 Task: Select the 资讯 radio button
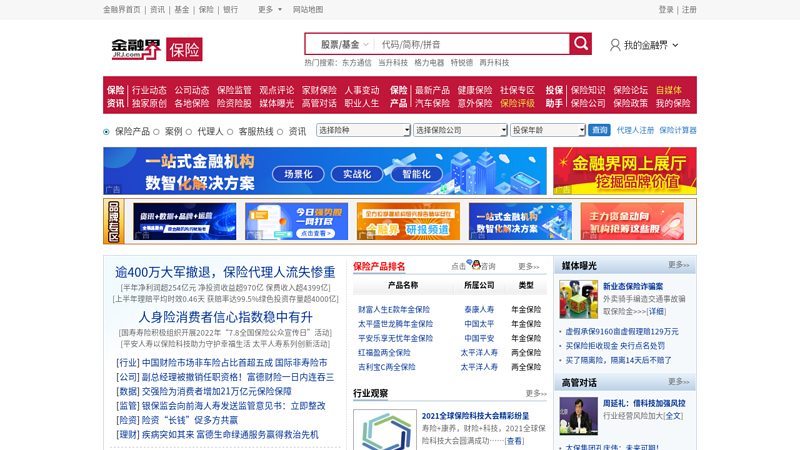(280, 132)
